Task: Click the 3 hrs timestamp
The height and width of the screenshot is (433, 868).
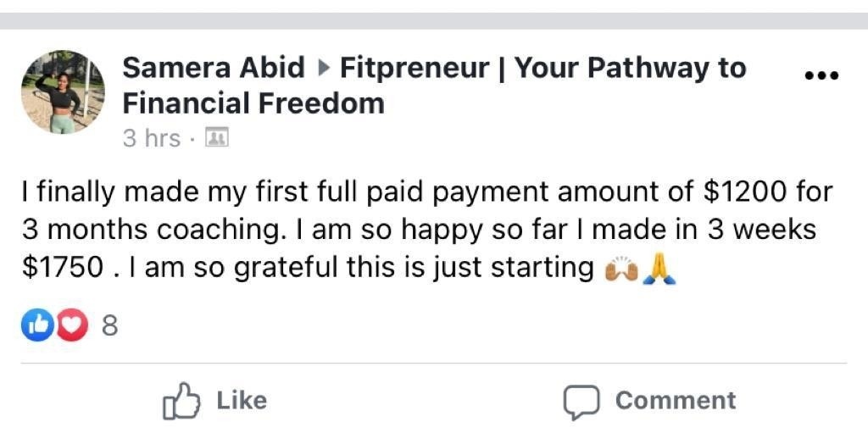Action: pos(152,138)
